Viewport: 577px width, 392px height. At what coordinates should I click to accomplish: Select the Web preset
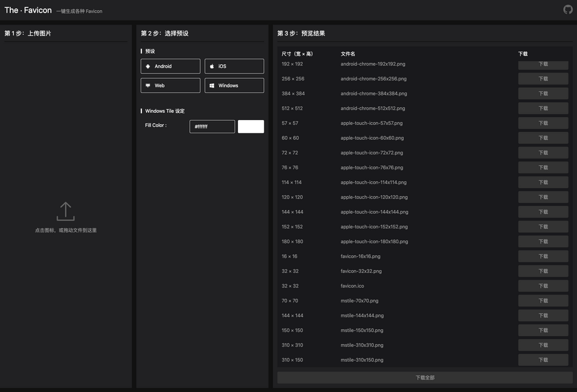(170, 85)
